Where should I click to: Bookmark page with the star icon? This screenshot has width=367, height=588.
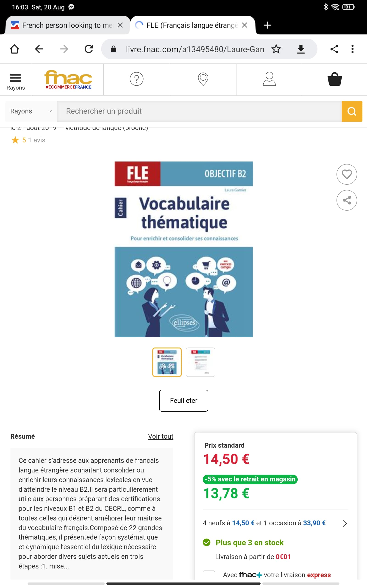point(276,49)
